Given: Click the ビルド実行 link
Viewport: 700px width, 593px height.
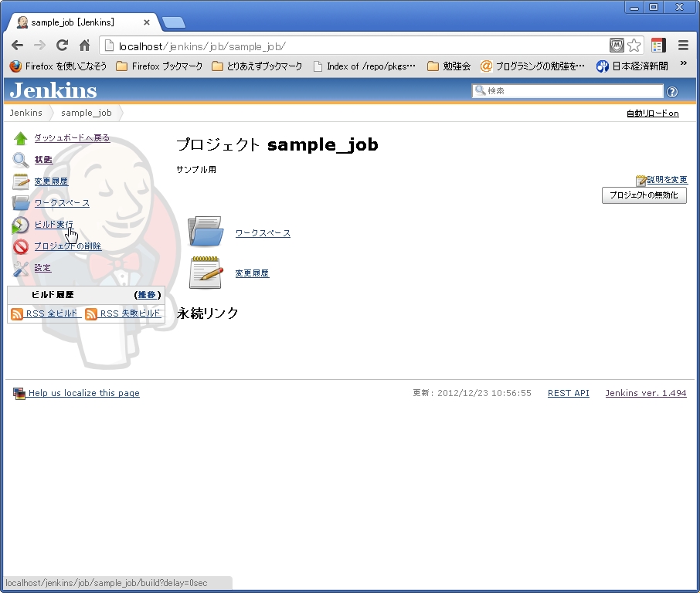Looking at the screenshot, I should [53, 225].
